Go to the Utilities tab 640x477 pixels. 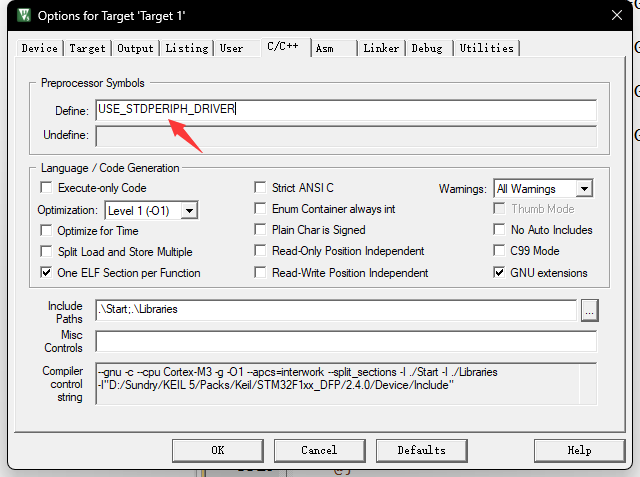[x=486, y=48]
